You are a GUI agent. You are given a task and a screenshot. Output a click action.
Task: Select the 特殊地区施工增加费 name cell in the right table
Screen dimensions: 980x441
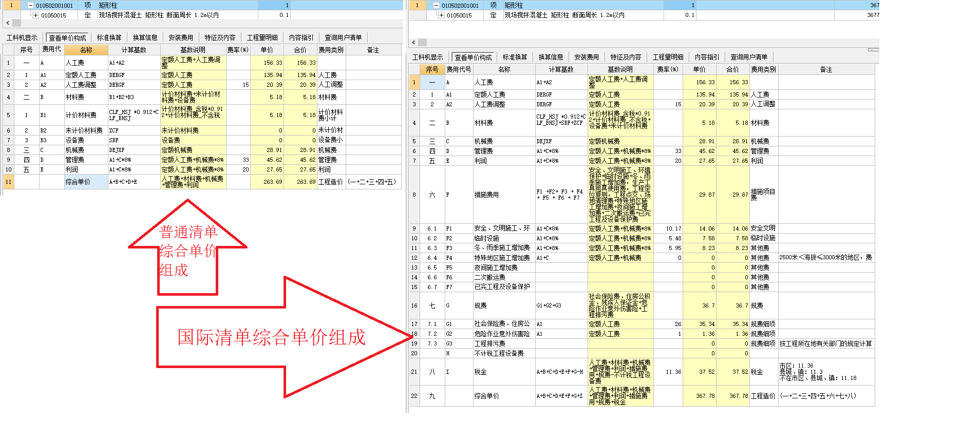504,258
